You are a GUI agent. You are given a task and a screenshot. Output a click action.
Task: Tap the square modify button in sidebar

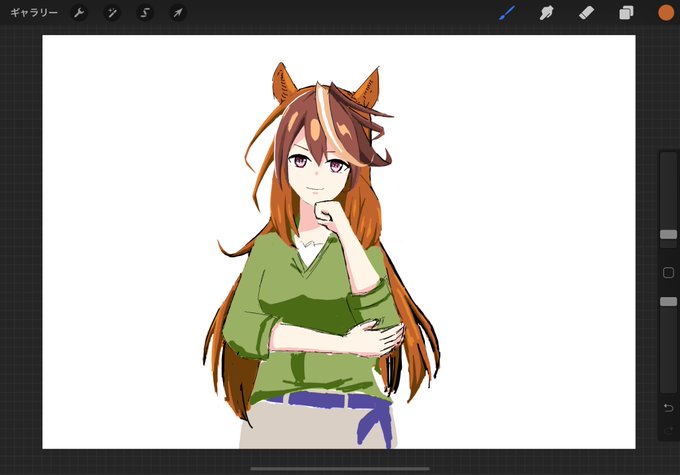pyautogui.click(x=668, y=272)
